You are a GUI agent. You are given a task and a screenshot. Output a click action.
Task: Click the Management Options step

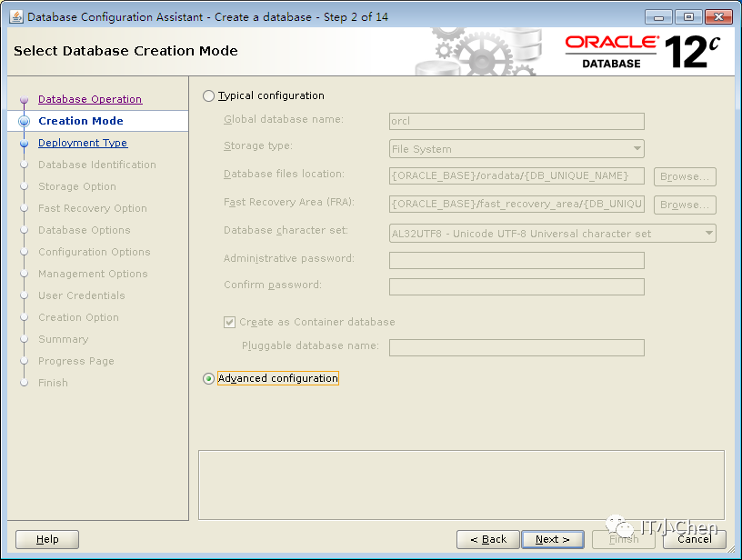point(93,274)
